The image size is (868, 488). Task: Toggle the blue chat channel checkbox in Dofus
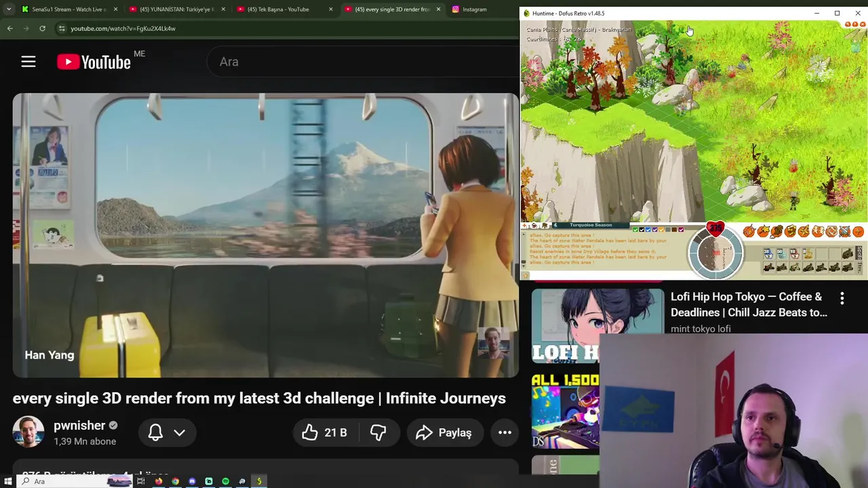[x=648, y=230]
